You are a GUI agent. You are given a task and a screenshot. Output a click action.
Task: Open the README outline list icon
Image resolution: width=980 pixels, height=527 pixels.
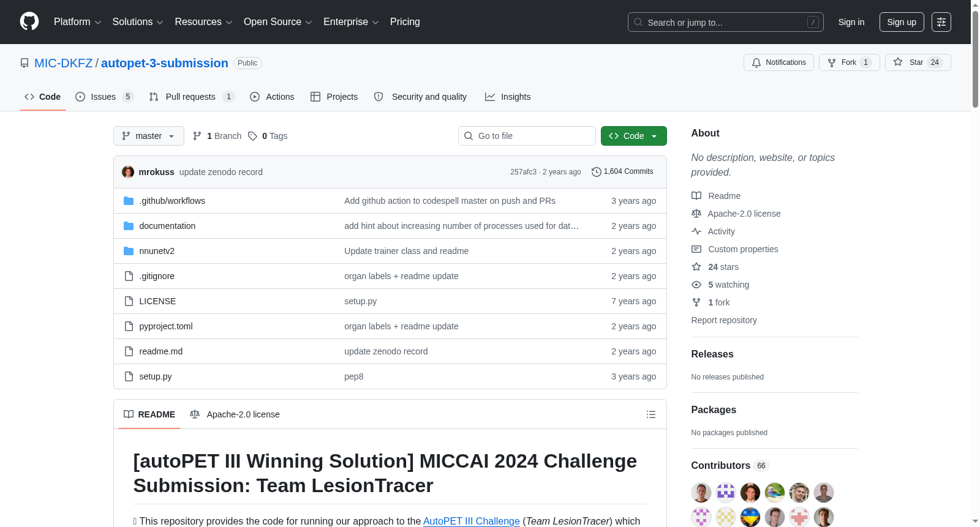click(x=651, y=414)
